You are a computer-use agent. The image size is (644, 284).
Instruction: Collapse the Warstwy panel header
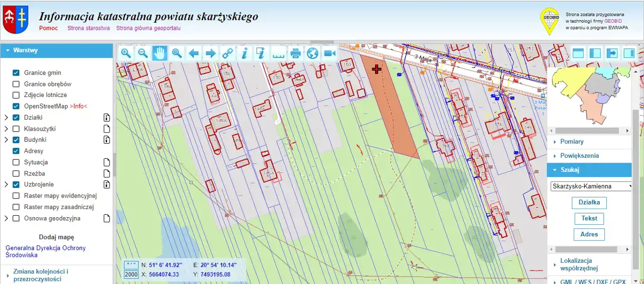pyautogui.click(x=56, y=50)
